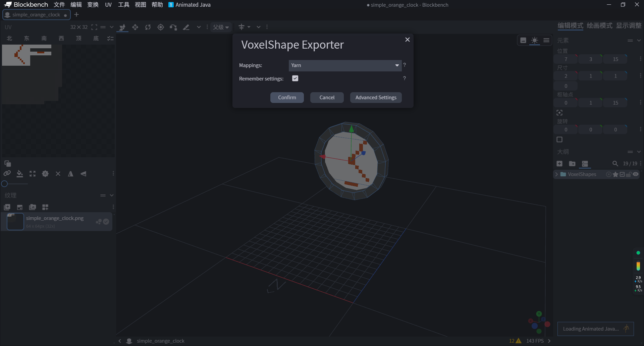Toggle UV fullscreen frame icon

click(94, 27)
